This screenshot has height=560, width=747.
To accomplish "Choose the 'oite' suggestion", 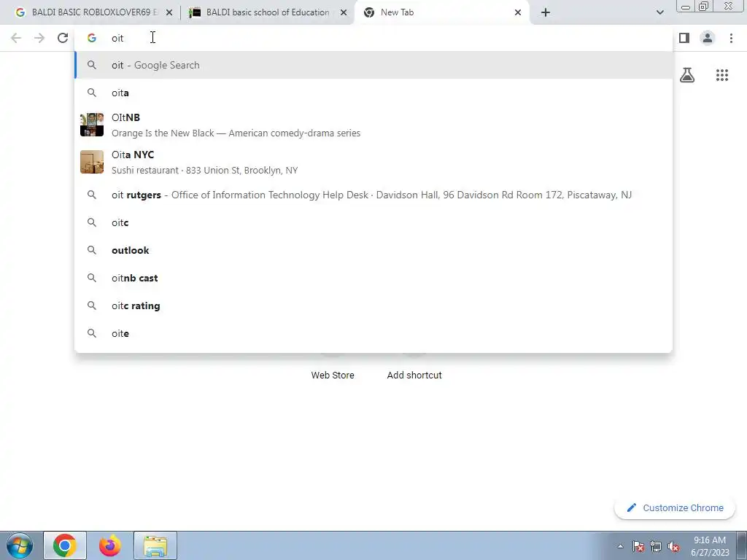I will 373,333.
